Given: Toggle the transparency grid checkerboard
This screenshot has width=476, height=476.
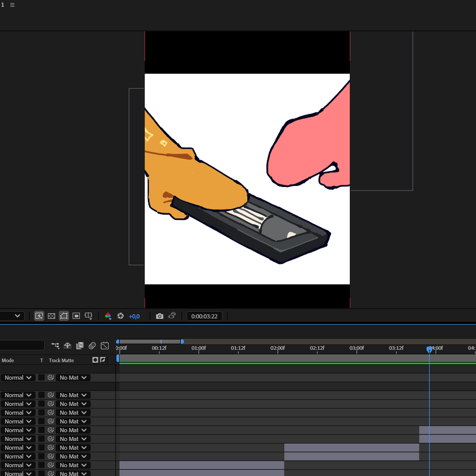Looking at the screenshot, I should tap(52, 316).
